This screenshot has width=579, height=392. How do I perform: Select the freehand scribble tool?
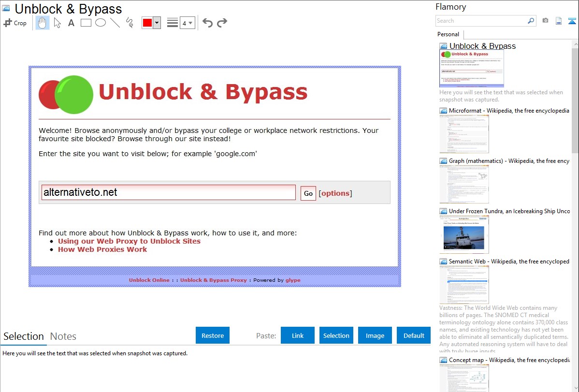(130, 23)
